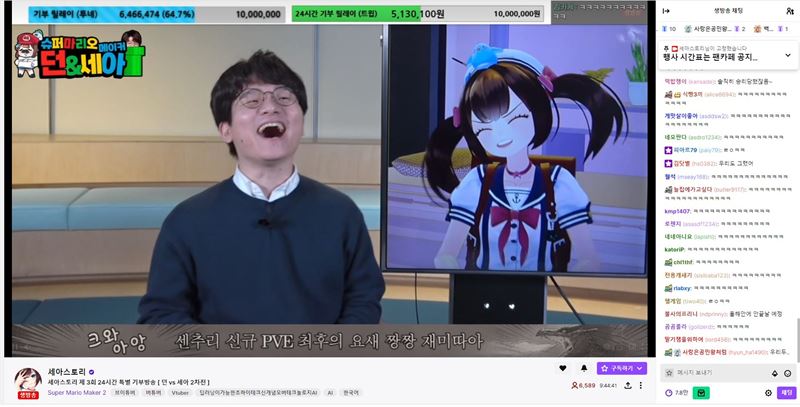Image resolution: width=800 pixels, height=407 pixels.
Task: Click username 사랑은공민왕처럼 in bottom chat row
Action: pos(704,352)
